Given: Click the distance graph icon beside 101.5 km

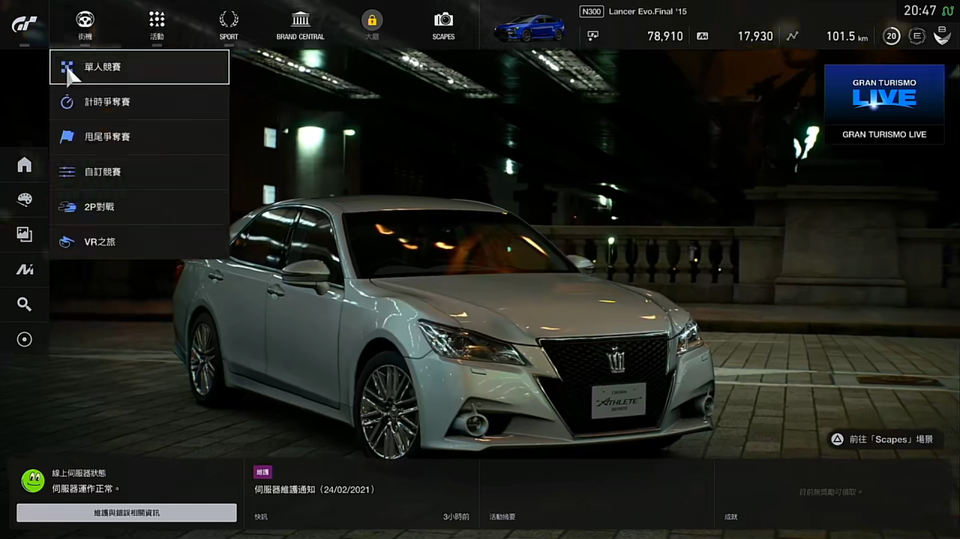Looking at the screenshot, I should coord(792,36).
